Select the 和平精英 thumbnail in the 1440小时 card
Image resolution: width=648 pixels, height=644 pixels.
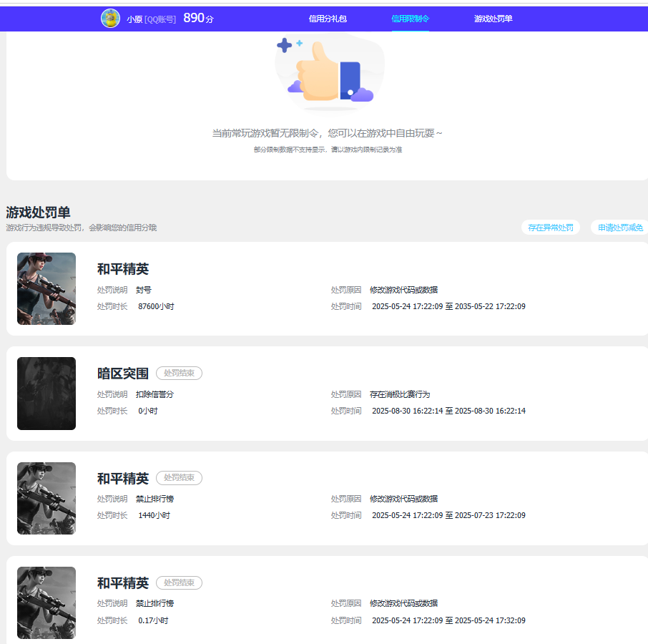pyautogui.click(x=46, y=498)
